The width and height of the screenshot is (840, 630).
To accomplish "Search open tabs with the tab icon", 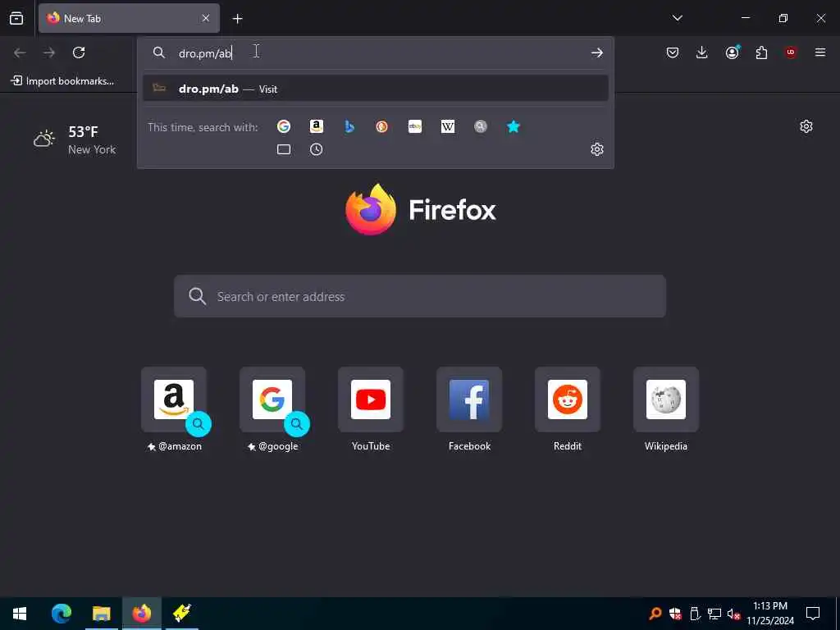I will pyautogui.click(x=284, y=149).
